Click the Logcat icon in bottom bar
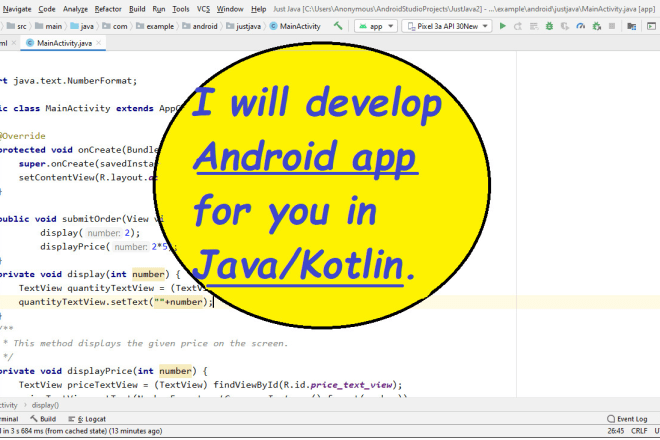This screenshot has height=440, width=660. click(x=72, y=419)
